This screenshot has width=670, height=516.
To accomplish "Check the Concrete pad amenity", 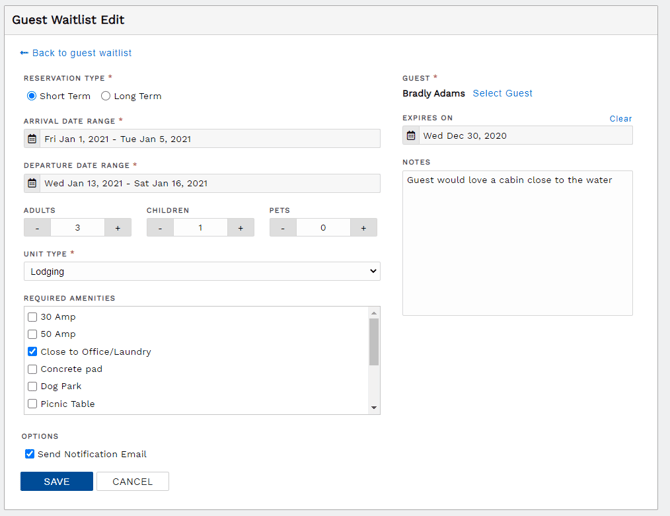I will point(32,369).
